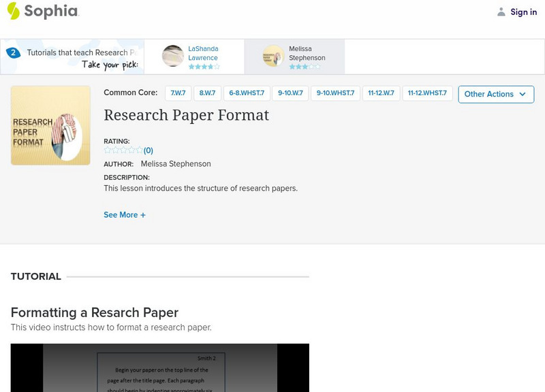545x392 pixels.
Task: Click the 6-8.WHST.7 standard tag
Action: click(247, 93)
